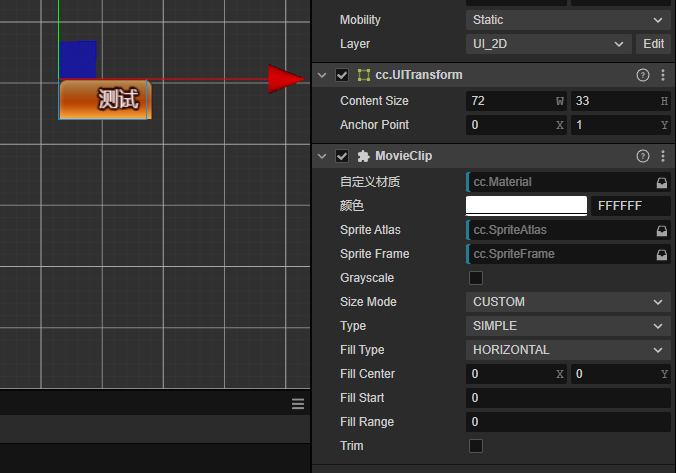676x473 pixels.
Task: Click the MovieClip header title
Action: coord(404,156)
